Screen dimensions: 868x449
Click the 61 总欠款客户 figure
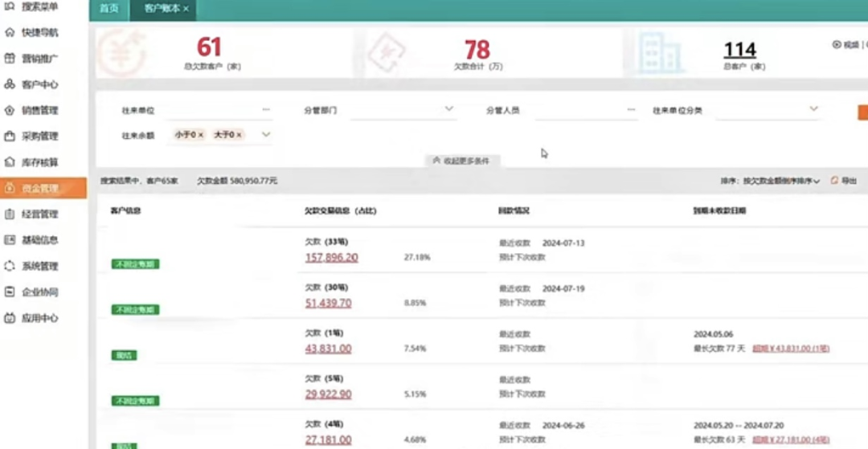209,47
